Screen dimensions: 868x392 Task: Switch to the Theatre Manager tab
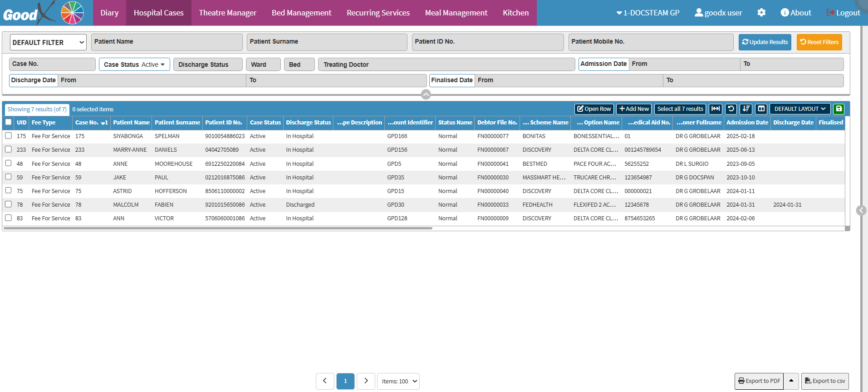coord(227,13)
